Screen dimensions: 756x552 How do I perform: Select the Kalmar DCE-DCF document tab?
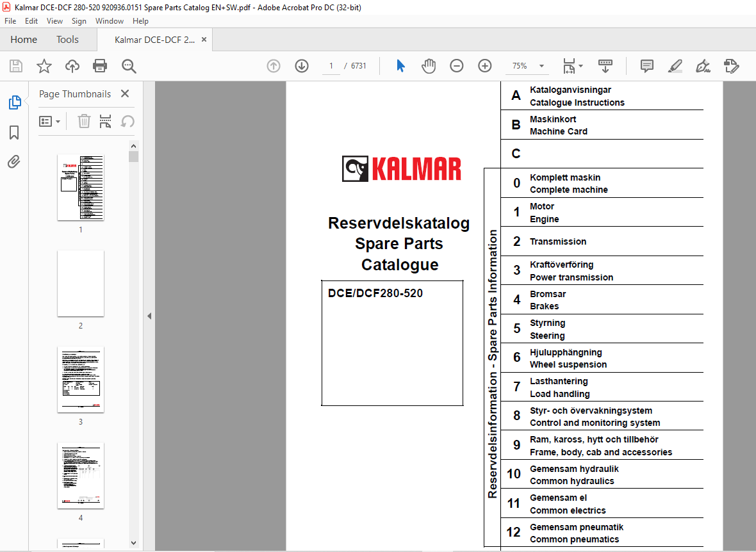[x=155, y=40]
